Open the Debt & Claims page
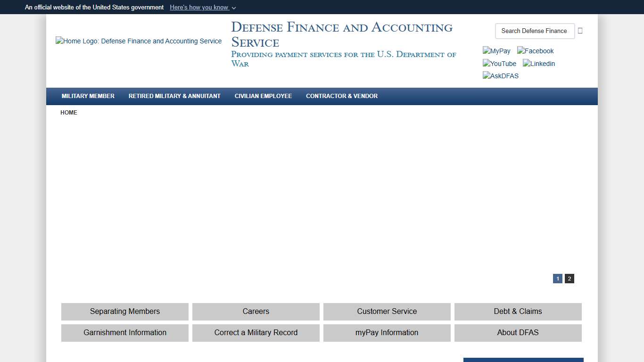644x362 pixels. point(518,312)
